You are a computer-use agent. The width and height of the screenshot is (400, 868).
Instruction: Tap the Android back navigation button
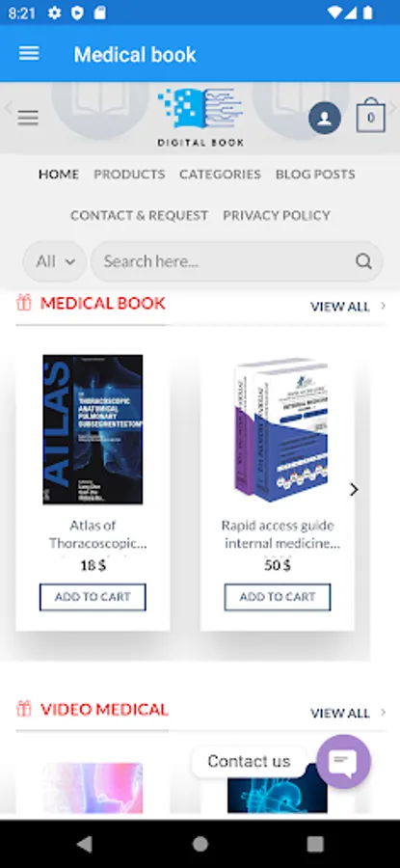(84, 844)
